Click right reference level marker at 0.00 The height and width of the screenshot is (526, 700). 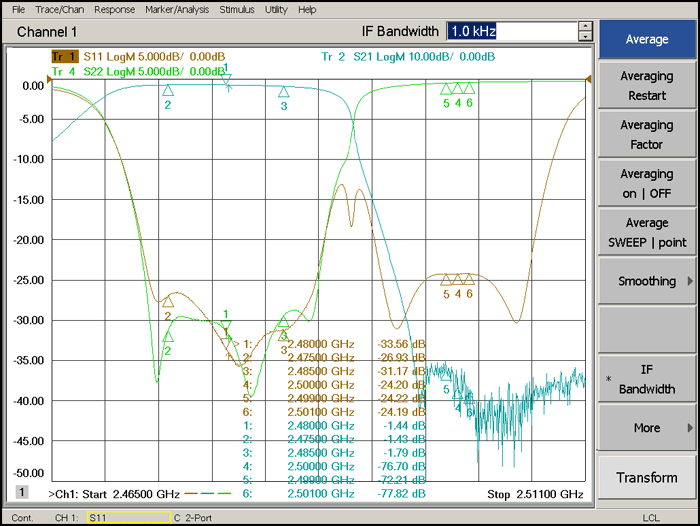[588, 79]
